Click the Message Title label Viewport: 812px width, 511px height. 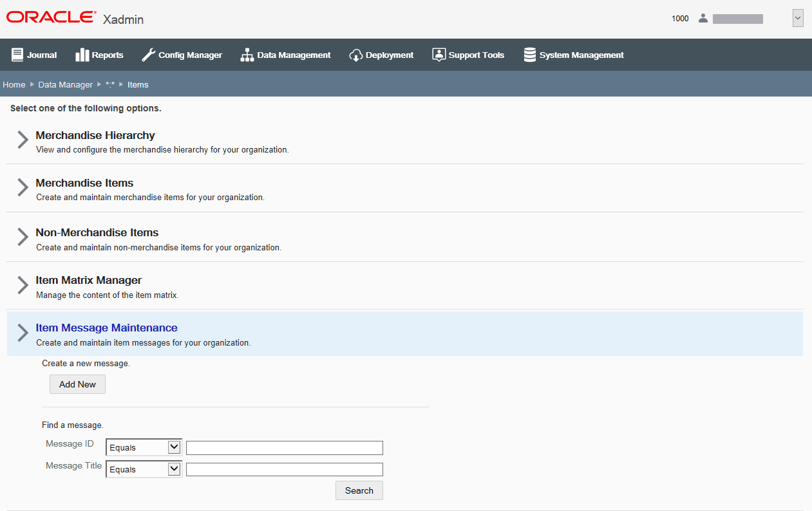73,465
